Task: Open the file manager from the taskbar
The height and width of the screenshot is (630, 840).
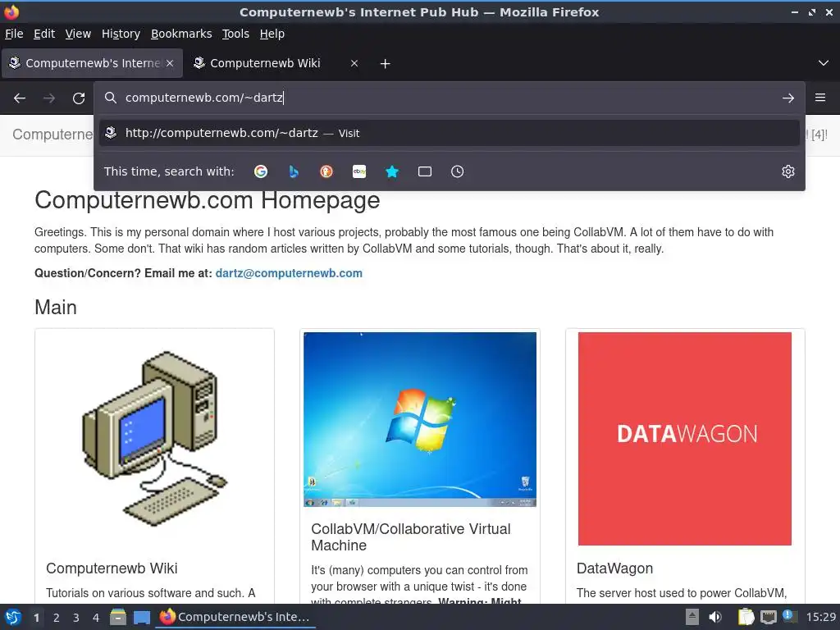Action: pos(118,617)
